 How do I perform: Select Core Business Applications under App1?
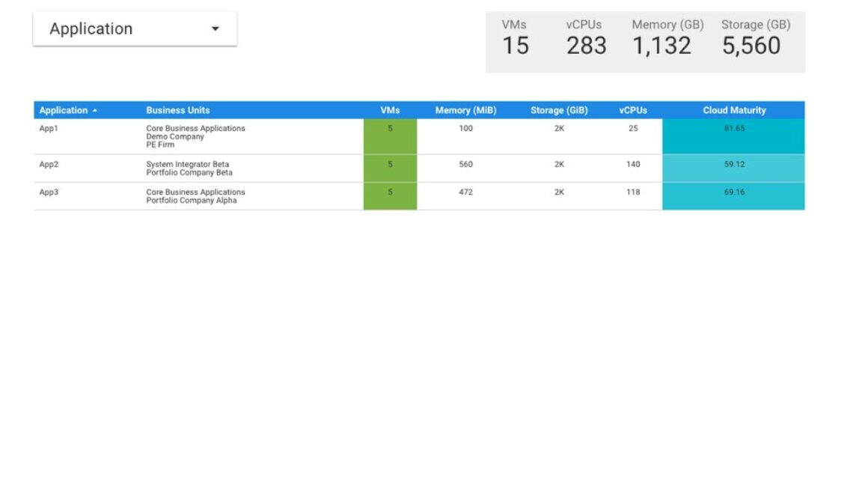(x=196, y=128)
